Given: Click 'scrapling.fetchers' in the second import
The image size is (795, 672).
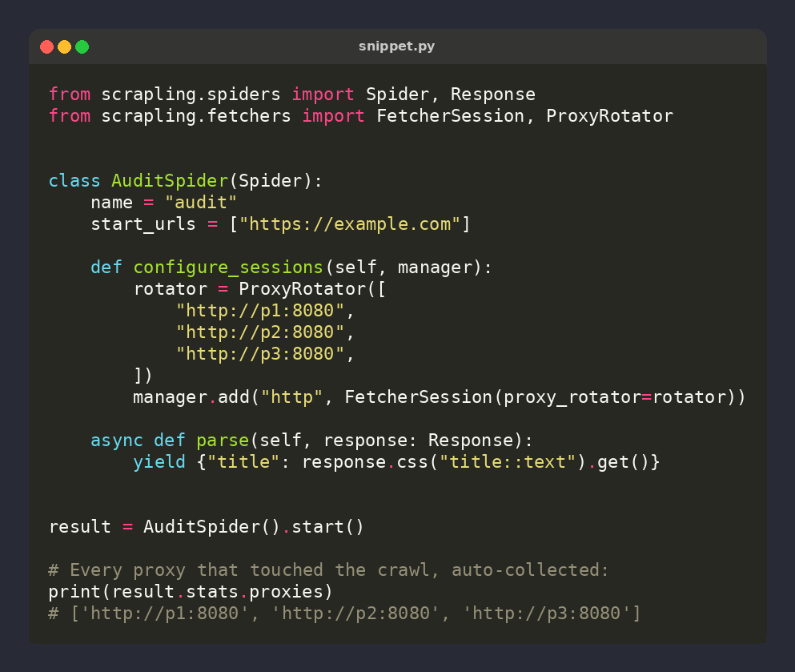Looking at the screenshot, I should tap(196, 116).
